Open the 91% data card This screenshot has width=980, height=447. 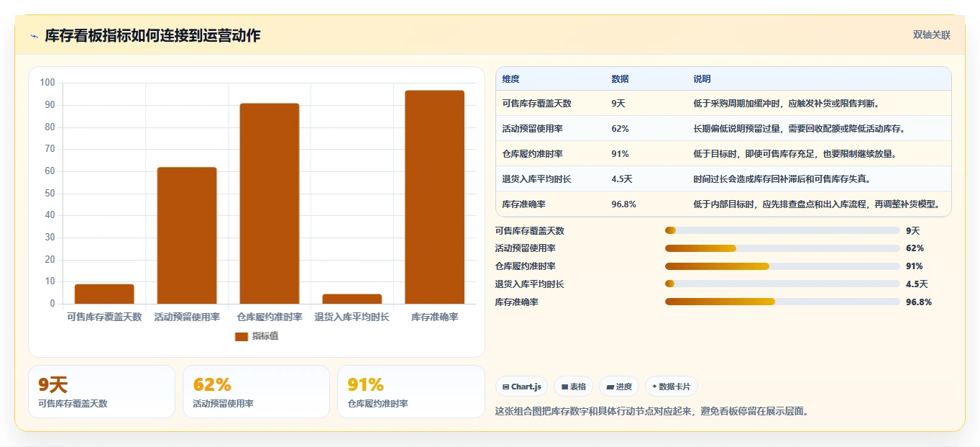point(411,392)
